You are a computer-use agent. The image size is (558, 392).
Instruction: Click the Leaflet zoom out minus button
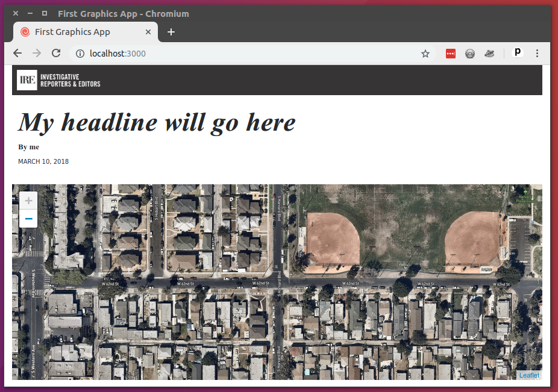pos(28,218)
